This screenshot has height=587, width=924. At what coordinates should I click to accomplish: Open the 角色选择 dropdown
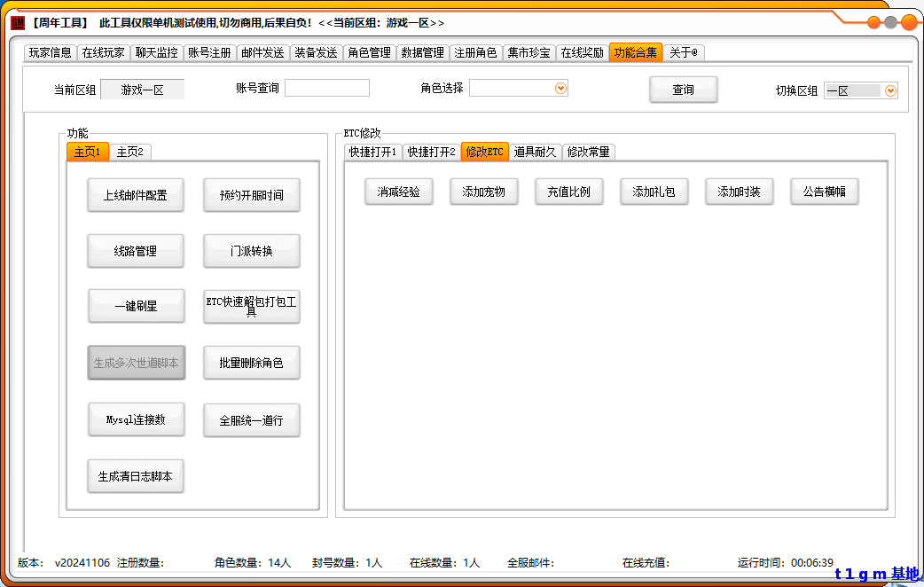point(560,88)
